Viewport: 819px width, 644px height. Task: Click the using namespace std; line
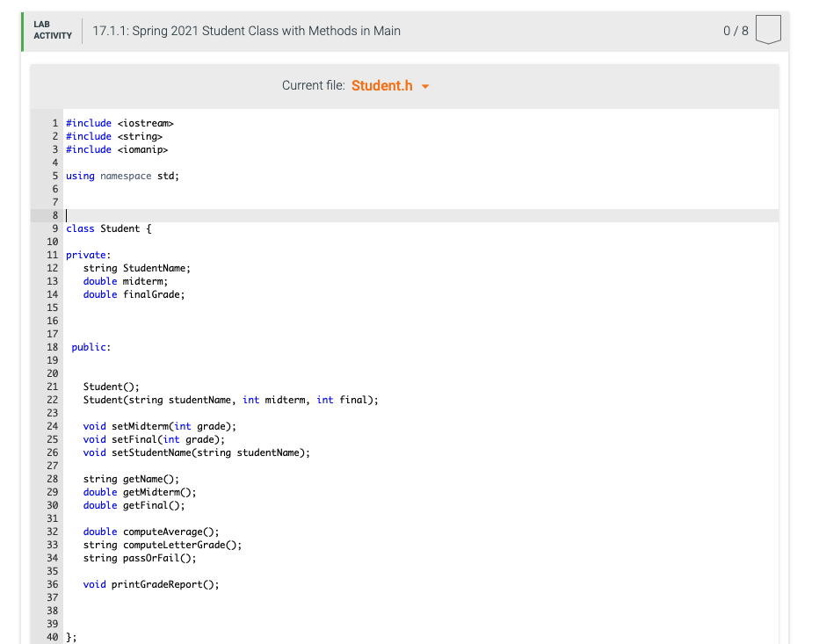click(x=122, y=176)
